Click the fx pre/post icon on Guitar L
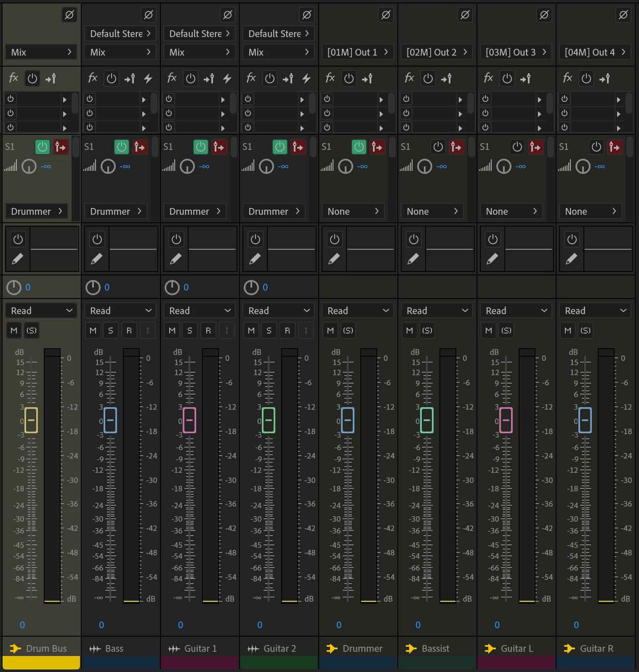 525,78
